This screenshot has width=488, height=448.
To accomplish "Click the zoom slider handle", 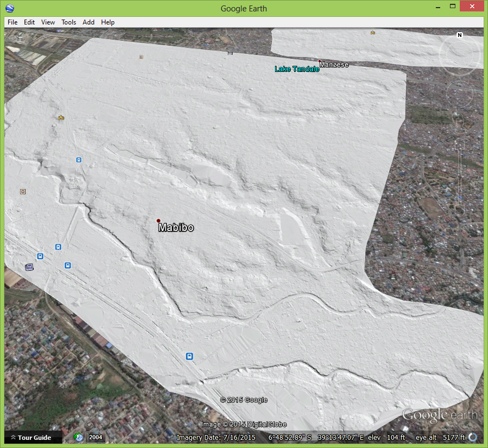I will [460, 177].
